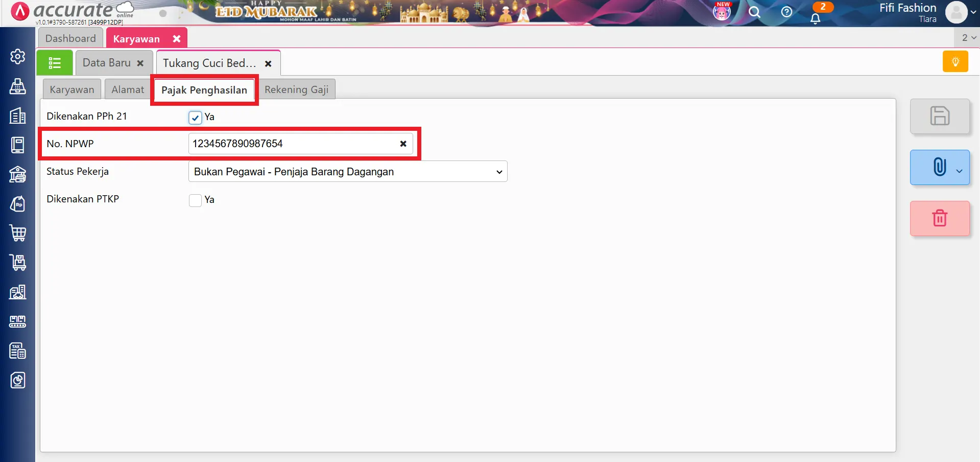
Task: Click the save floppy disk button
Action: pyautogui.click(x=939, y=116)
